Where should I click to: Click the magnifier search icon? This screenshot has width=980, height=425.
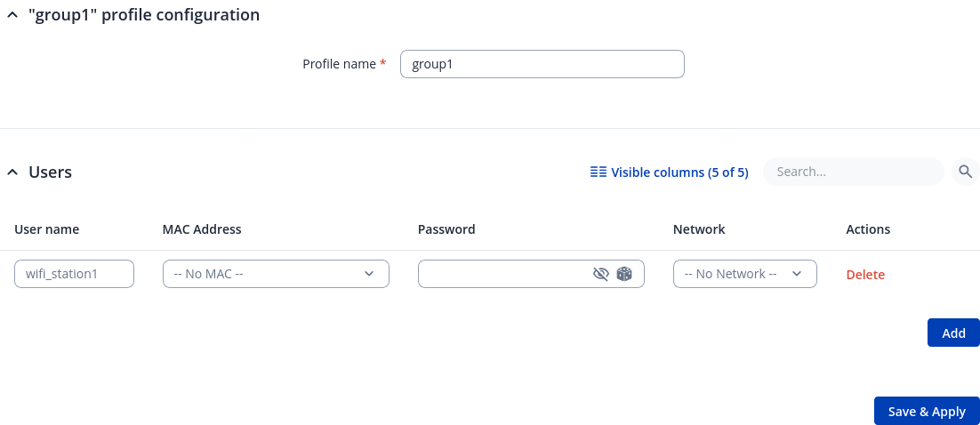[x=965, y=172]
